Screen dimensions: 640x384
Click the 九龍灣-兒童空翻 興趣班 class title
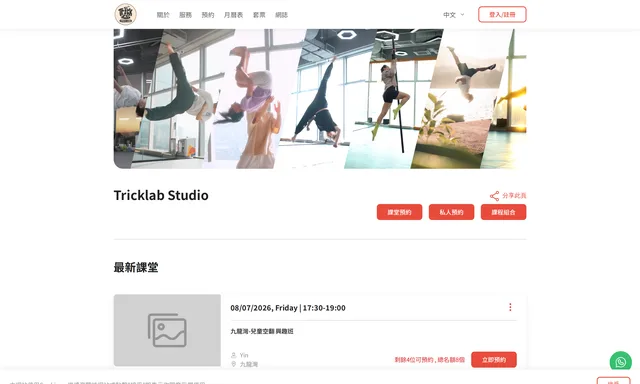(x=262, y=331)
